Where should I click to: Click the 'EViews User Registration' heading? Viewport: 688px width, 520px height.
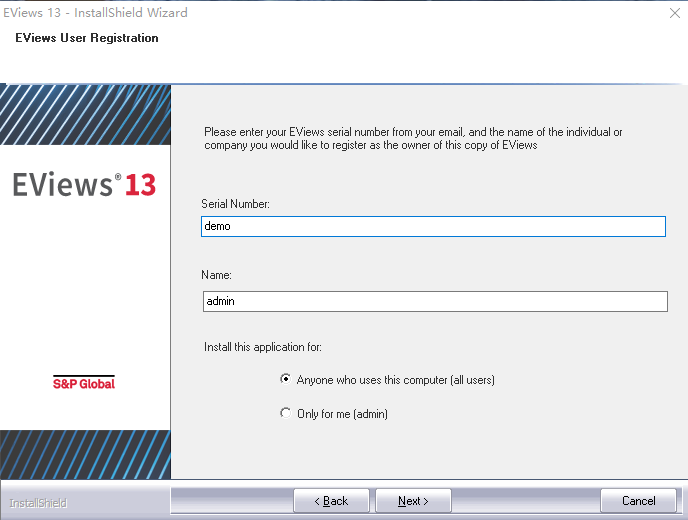pyautogui.click(x=87, y=38)
